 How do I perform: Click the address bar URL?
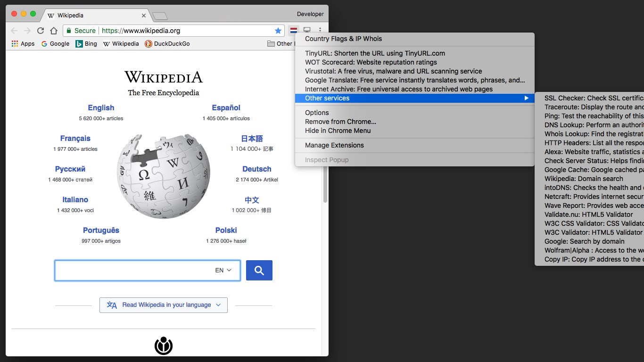[141, 31]
